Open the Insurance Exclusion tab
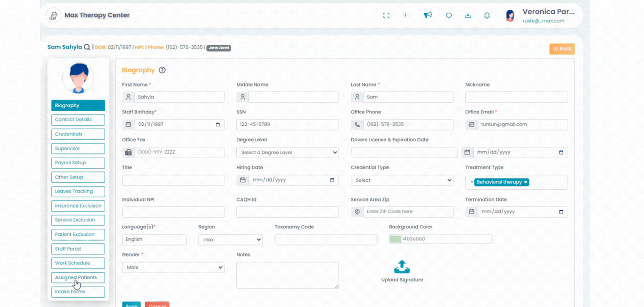Viewport: 644px width, 307px height. tap(78, 206)
